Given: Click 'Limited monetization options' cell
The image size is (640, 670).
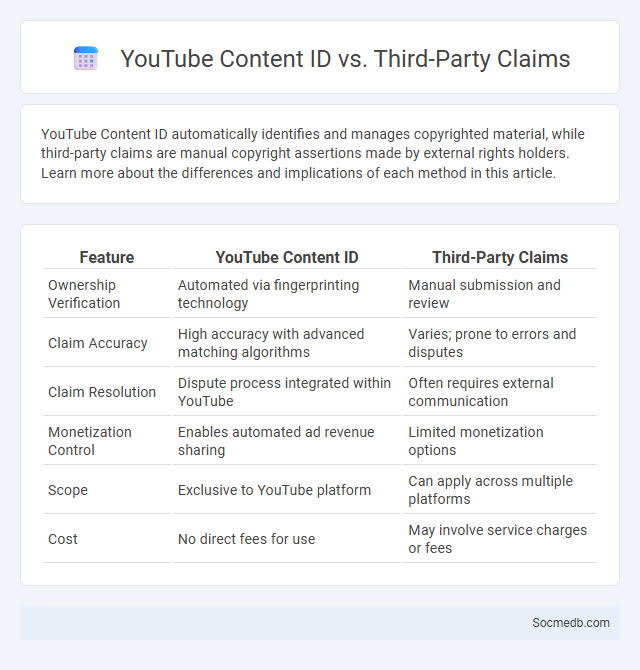Looking at the screenshot, I should [500, 441].
